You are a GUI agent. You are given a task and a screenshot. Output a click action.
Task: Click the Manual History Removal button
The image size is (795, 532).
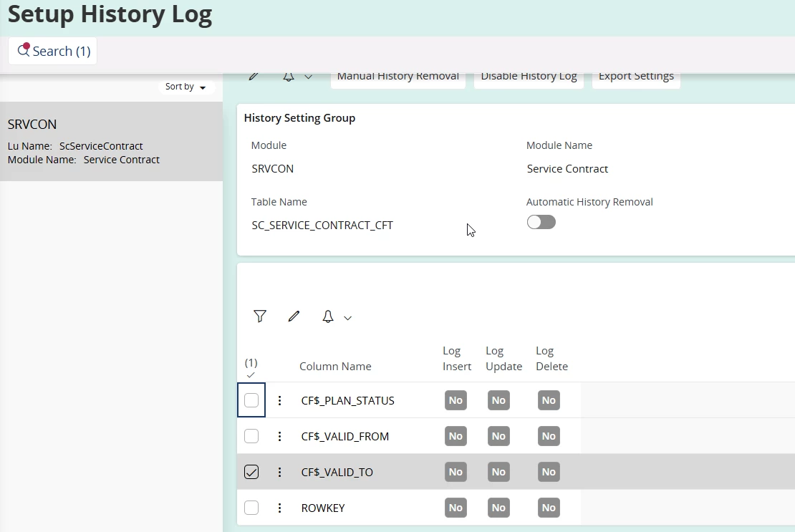(x=397, y=77)
